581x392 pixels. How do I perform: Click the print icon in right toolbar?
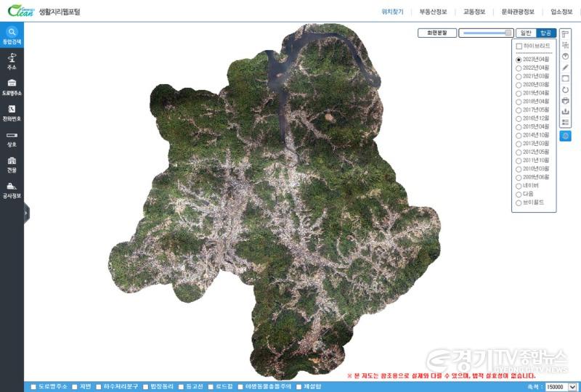[x=566, y=100]
